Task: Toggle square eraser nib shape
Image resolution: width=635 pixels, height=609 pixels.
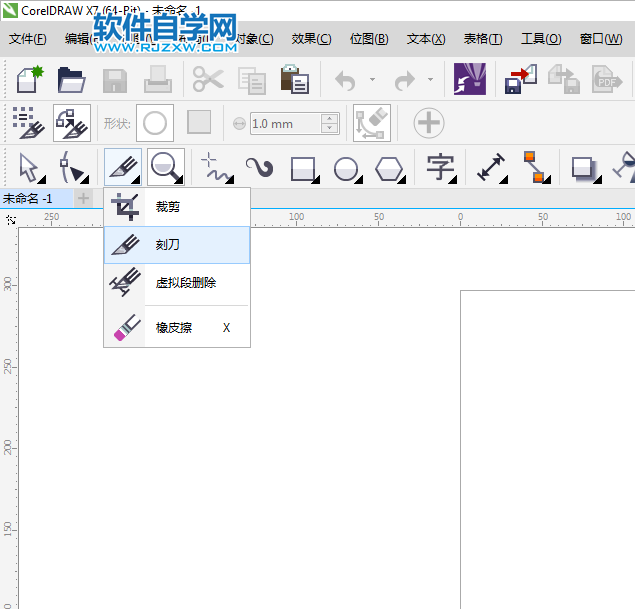Action: (x=199, y=123)
